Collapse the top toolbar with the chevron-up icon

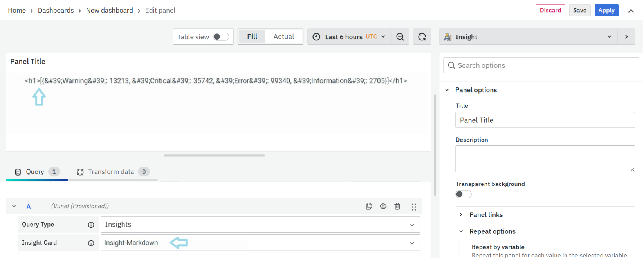point(631,11)
